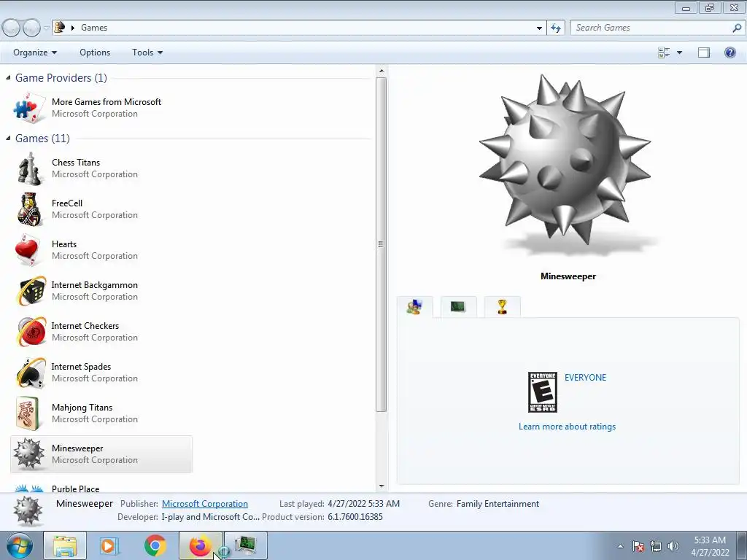Switch to the performance tab

pyautogui.click(x=458, y=307)
